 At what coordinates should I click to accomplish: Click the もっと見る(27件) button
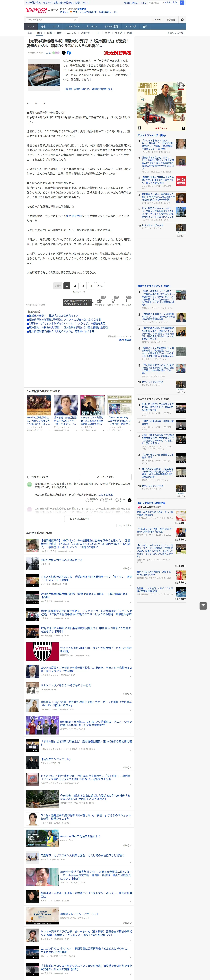(79, 519)
